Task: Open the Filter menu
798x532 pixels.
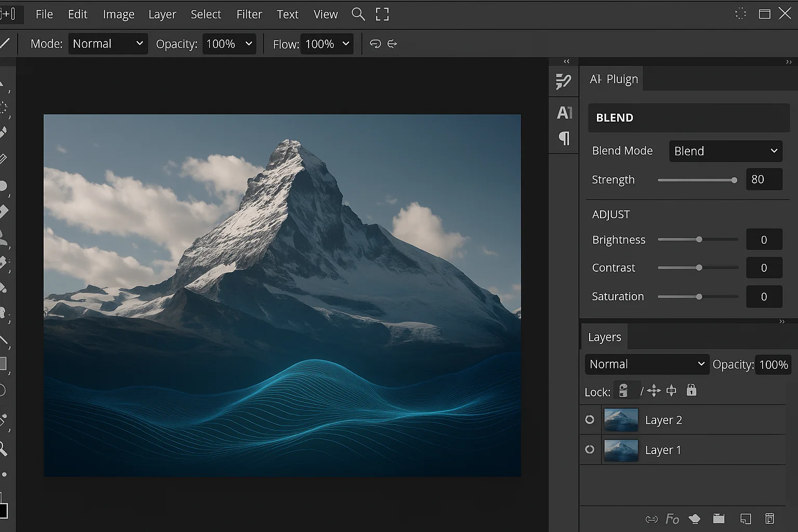Action: [x=249, y=15]
